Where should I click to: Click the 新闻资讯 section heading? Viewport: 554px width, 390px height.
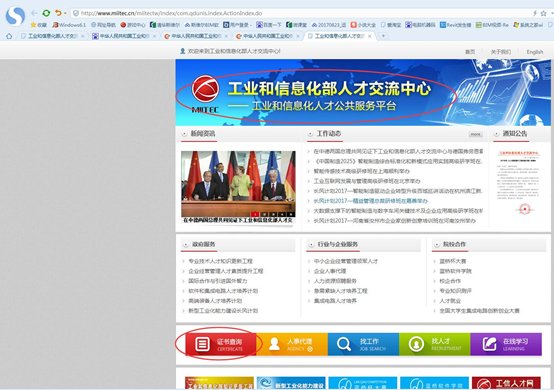point(202,134)
